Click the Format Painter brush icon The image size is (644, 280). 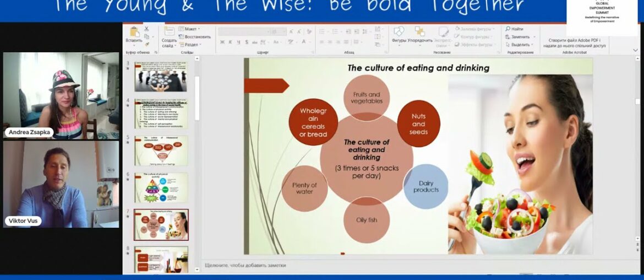147,44
